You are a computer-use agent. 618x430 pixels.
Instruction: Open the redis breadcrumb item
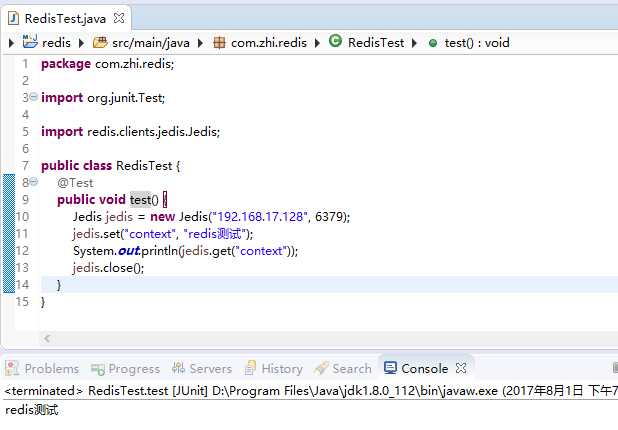pos(56,42)
